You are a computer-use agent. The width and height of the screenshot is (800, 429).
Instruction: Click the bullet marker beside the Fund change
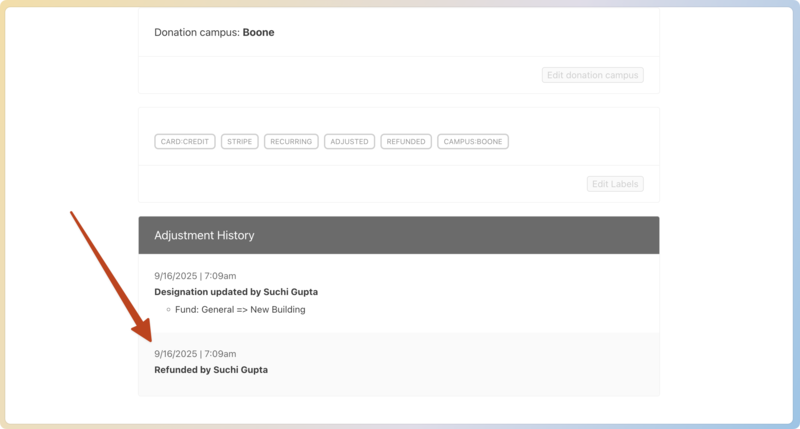(x=168, y=310)
